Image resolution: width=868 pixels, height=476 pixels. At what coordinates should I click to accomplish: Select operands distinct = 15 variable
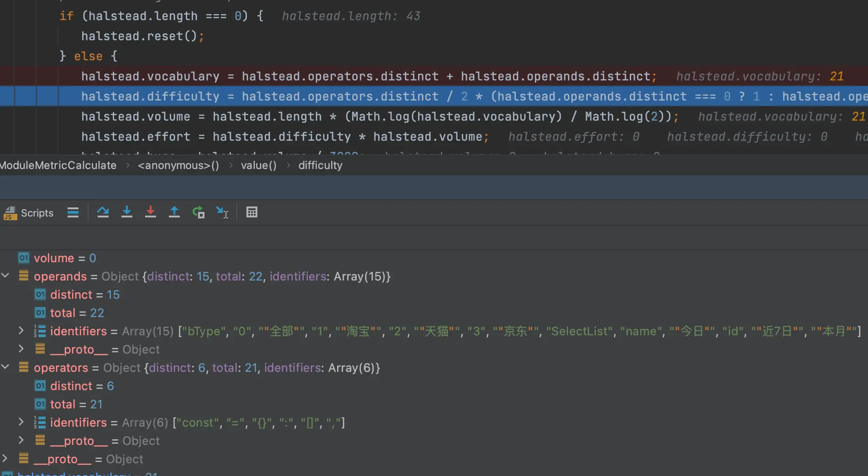point(84,295)
